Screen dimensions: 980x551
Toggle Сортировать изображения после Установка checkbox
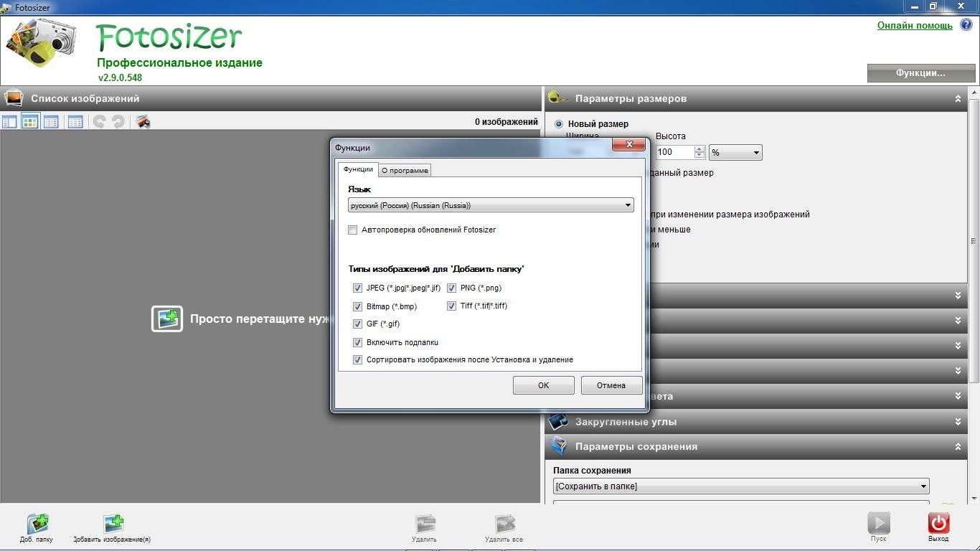pos(357,360)
